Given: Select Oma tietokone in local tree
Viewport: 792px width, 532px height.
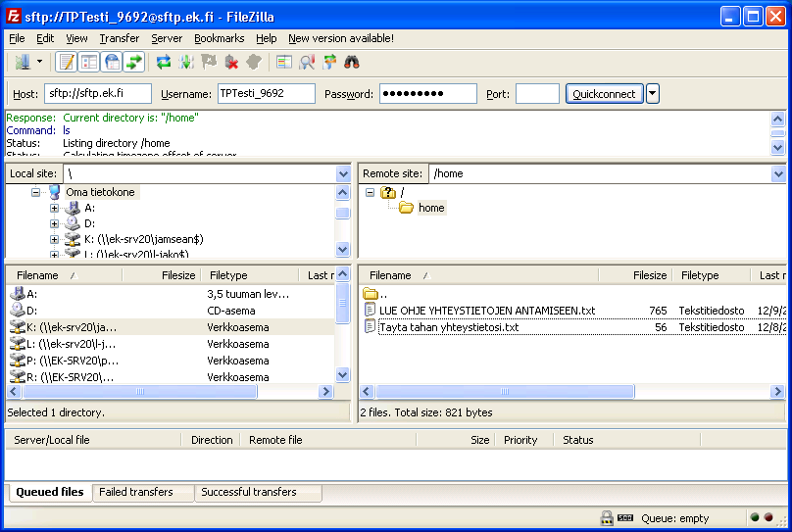Looking at the screenshot, I should pyautogui.click(x=101, y=192).
